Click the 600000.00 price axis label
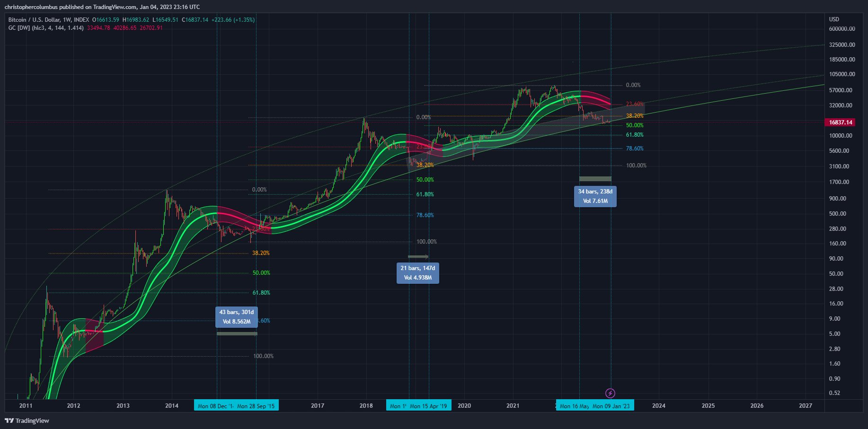The image size is (868, 429). tap(842, 29)
